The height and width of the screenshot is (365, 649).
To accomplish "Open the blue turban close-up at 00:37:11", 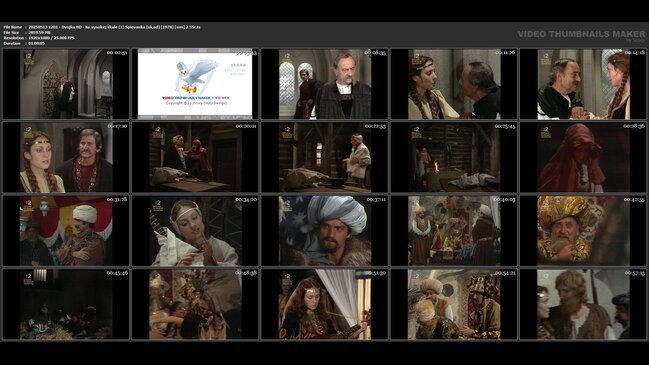I will pyautogui.click(x=324, y=231).
